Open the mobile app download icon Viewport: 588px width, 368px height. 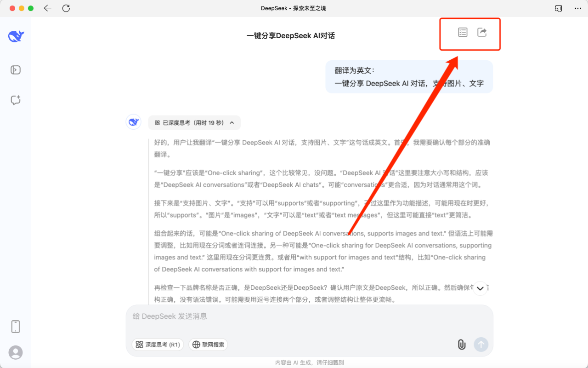[x=16, y=327]
